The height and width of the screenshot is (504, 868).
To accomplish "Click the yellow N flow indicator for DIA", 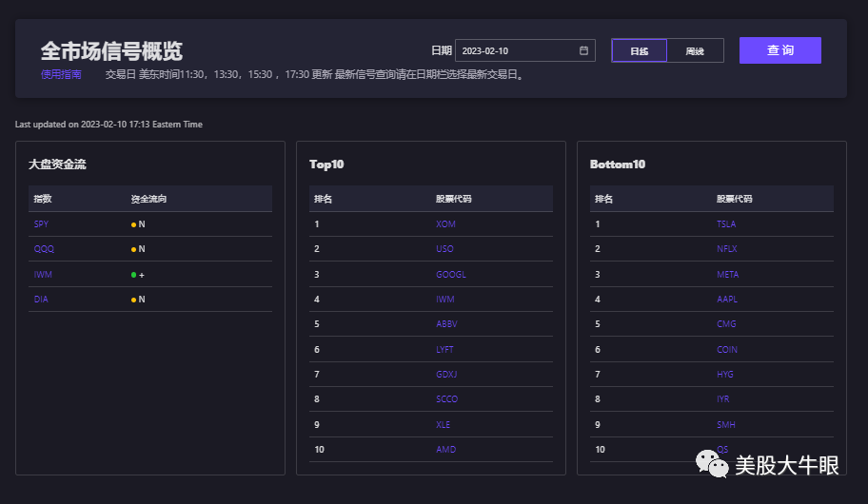I will (138, 300).
